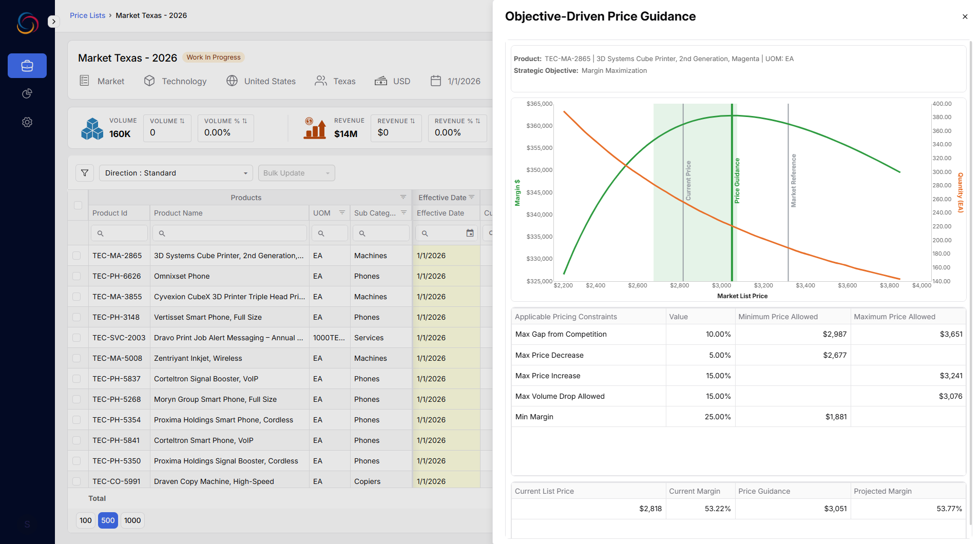Expand the sidebar with arrow button
The height and width of the screenshot is (544, 980).
53,22
